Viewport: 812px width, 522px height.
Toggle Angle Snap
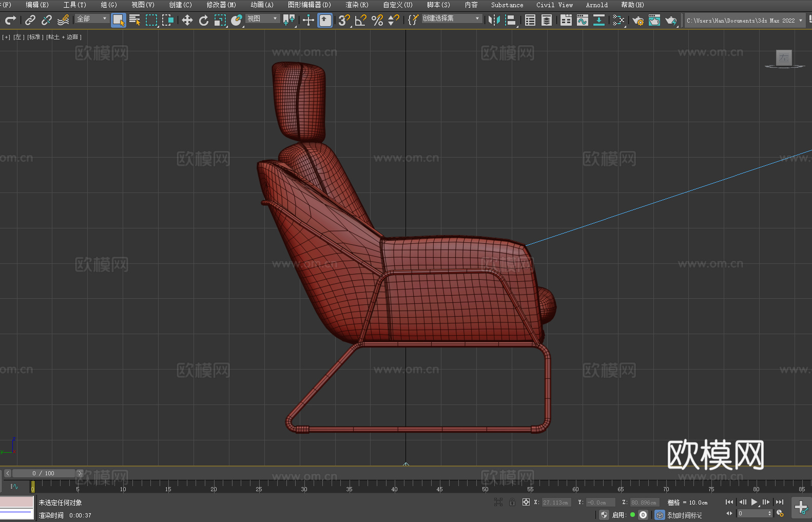361,20
